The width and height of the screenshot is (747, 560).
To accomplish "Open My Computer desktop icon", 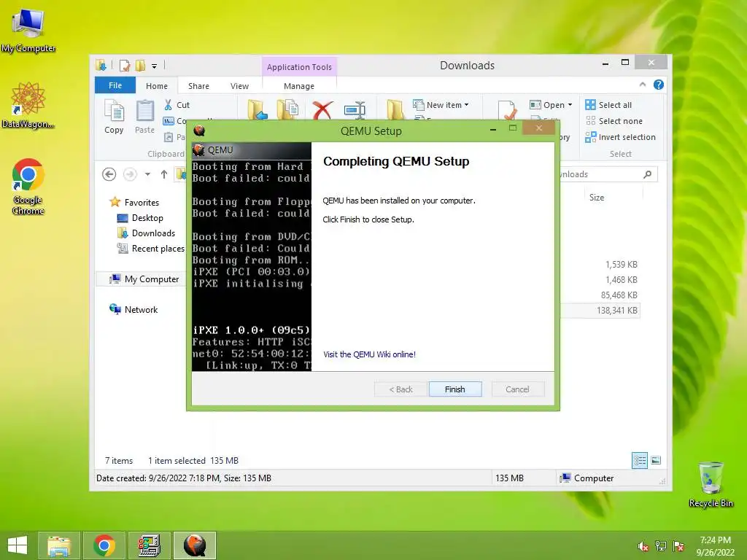I will coord(28,31).
